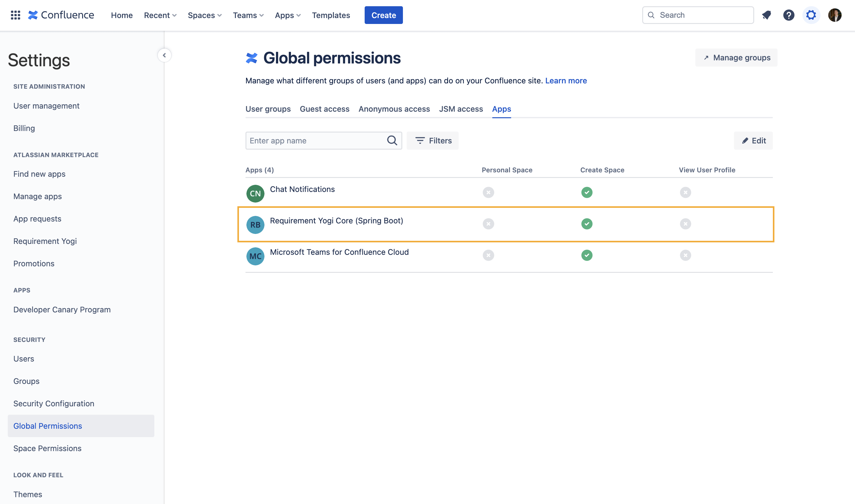The width and height of the screenshot is (855, 504).
Task: Click Requirement Yogi Core Personal Space status
Action: pos(488,224)
